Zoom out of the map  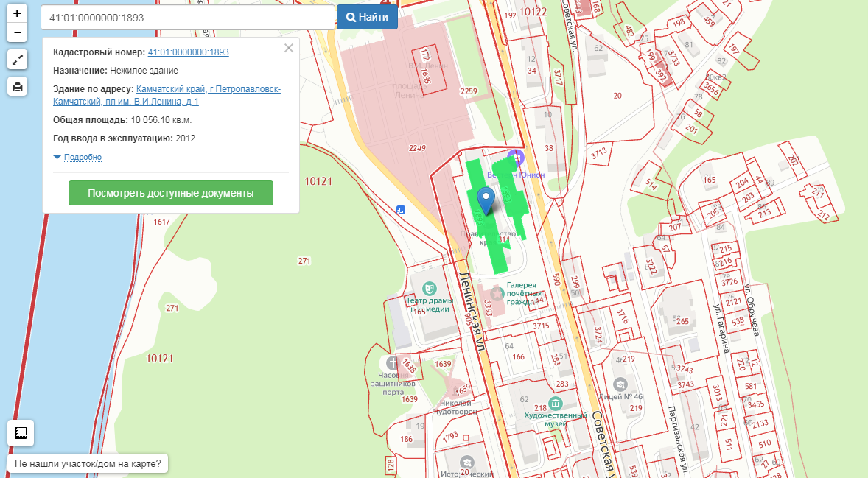(17, 32)
